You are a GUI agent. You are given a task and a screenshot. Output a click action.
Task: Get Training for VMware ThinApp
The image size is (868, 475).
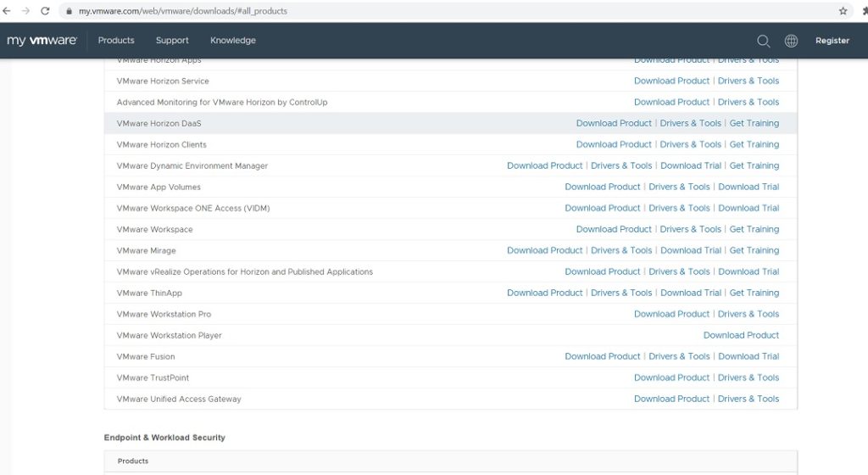754,293
